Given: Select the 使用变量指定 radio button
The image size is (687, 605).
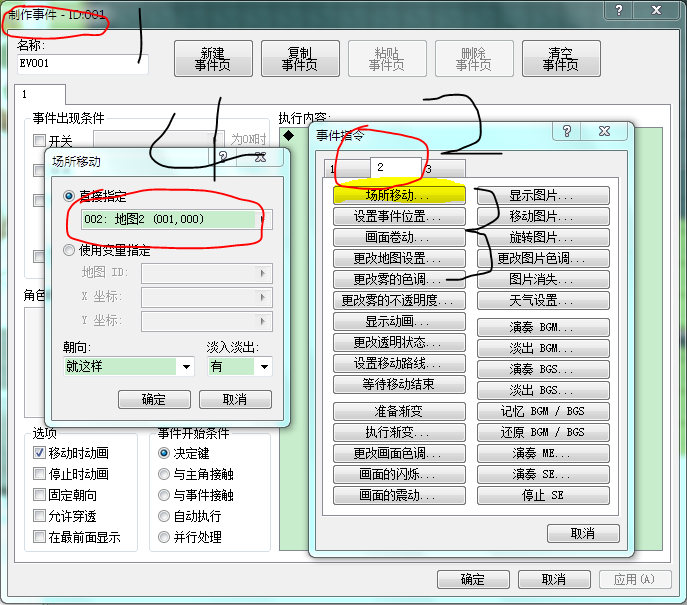Looking at the screenshot, I should [x=69, y=250].
